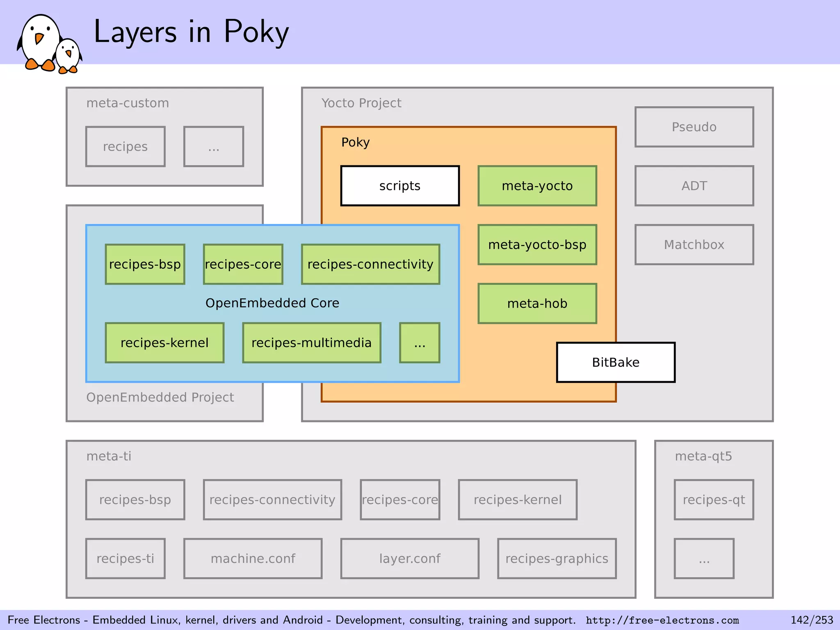The image size is (840, 630).
Task: Click the machine.conf box in meta-ti
Action: (253, 558)
